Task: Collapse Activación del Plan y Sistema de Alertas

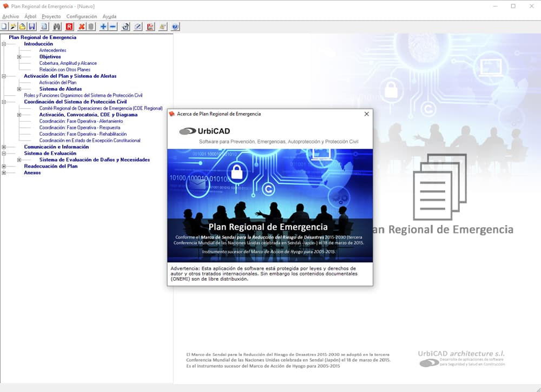Action: (4, 76)
